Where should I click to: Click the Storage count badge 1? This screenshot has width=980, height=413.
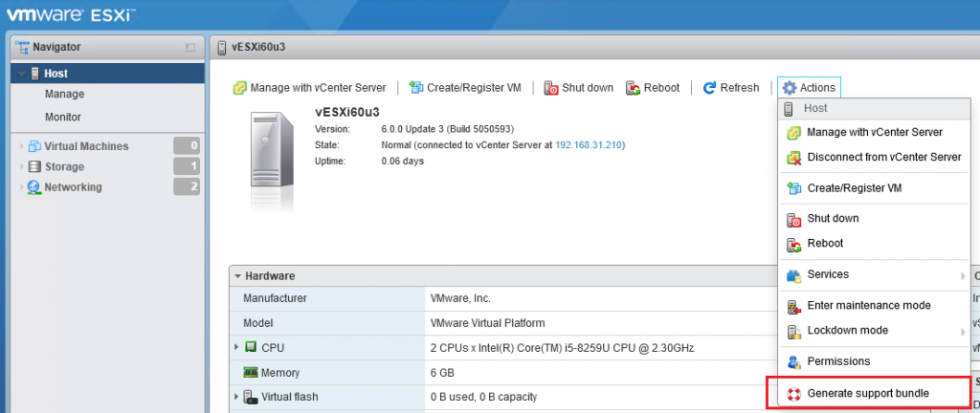pos(187,166)
